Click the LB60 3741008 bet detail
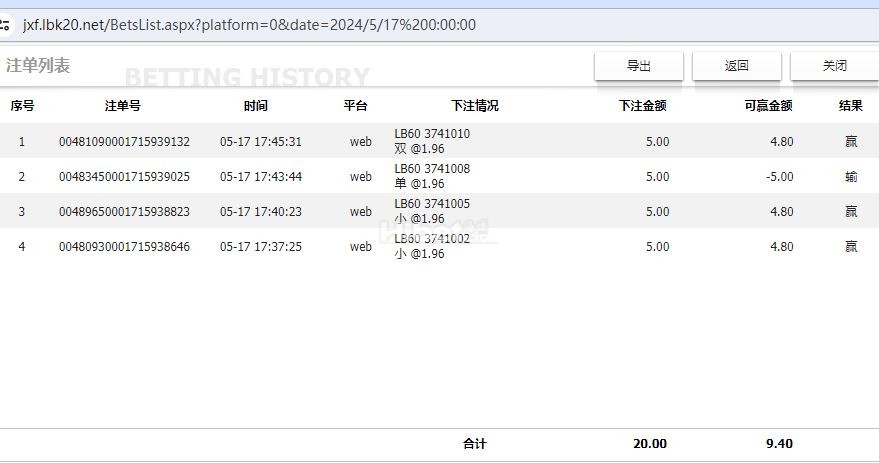 click(x=432, y=169)
